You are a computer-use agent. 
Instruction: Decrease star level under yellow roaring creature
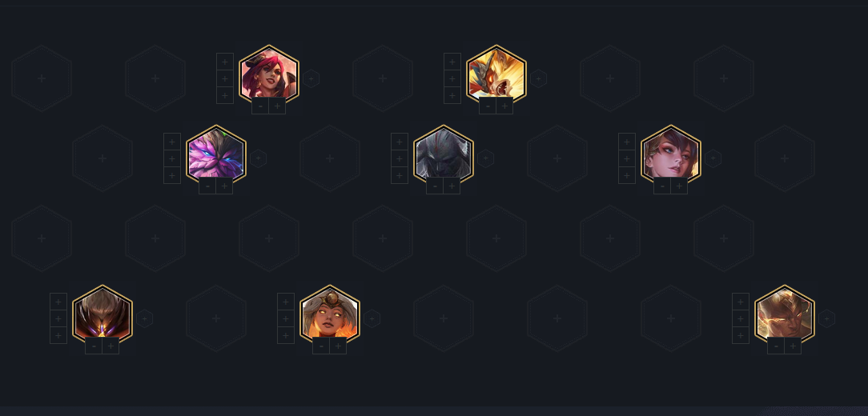coord(488,106)
